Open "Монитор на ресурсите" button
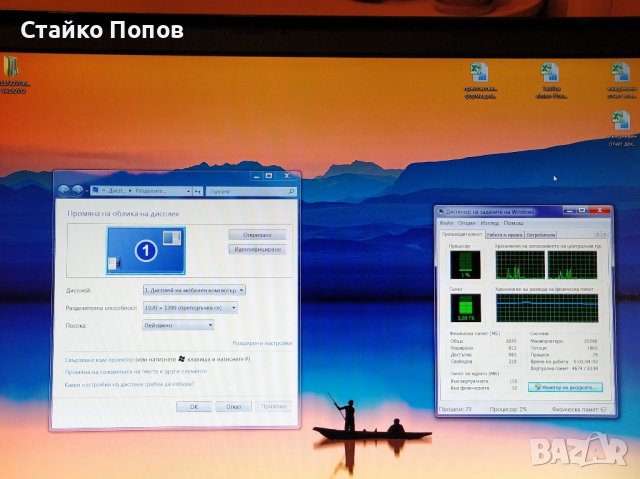640x479 pixels. pos(565,387)
